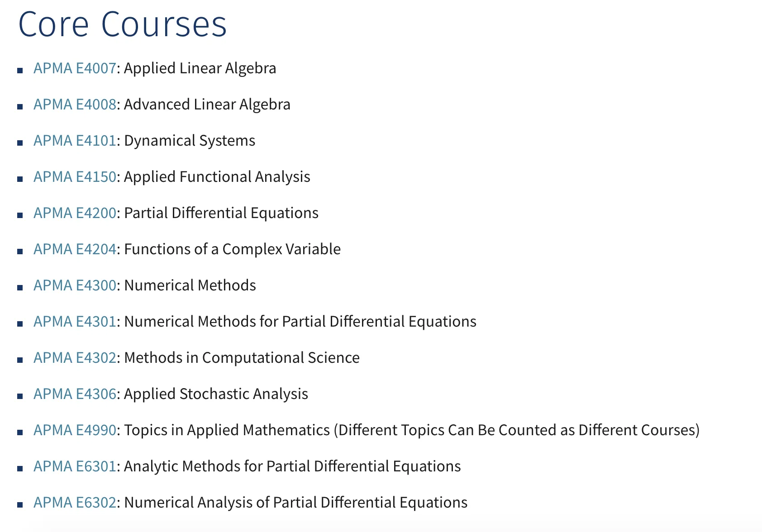Click the Applied Linear Algebra title text
762x532 pixels.
200,68
